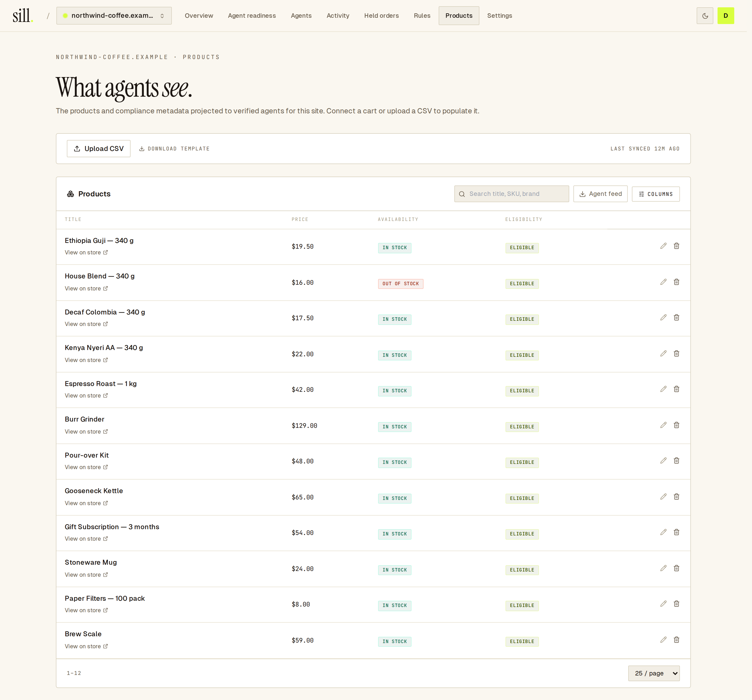Click the $129.00 price cell
752x700 pixels.
tap(304, 426)
